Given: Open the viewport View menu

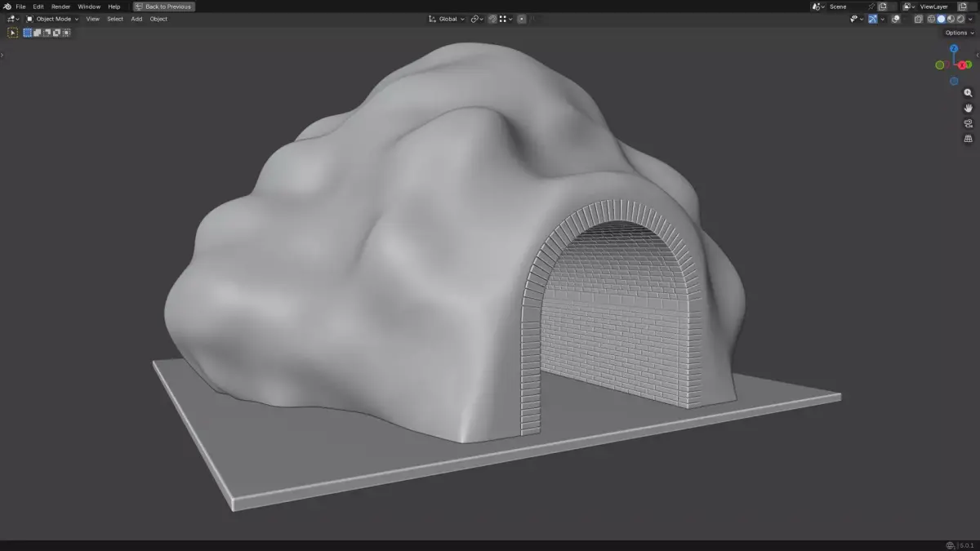Looking at the screenshot, I should [x=93, y=19].
